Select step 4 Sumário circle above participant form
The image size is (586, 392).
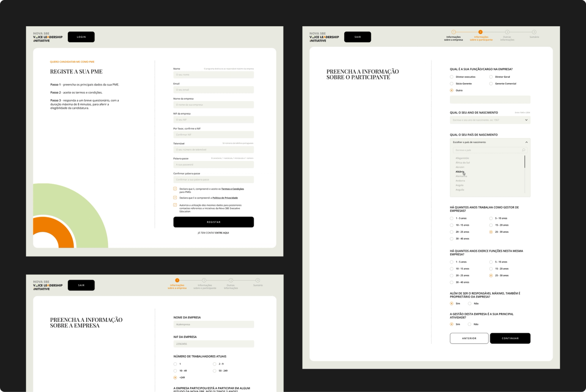tap(534, 32)
